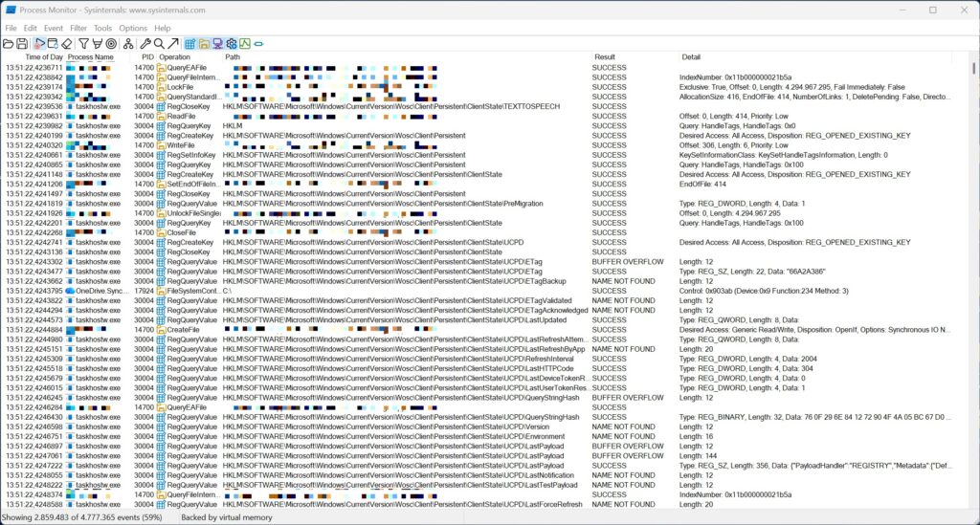The image size is (980, 525).
Task: Toggle event capture on or off
Action: [39, 44]
